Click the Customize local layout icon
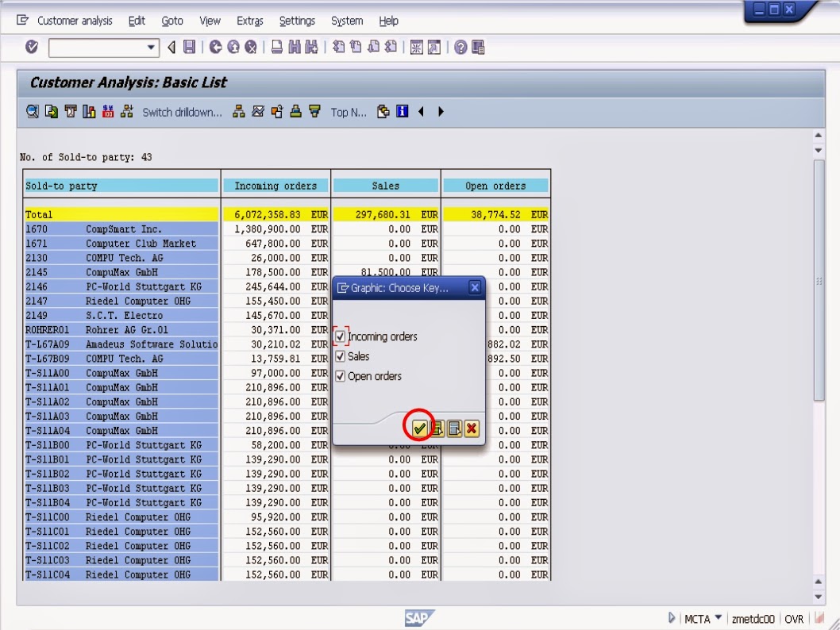 coord(478,47)
